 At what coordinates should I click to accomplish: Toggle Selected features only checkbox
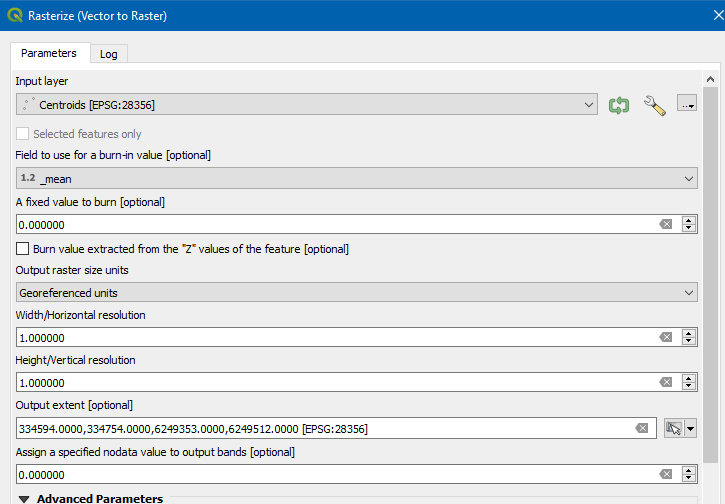click(22, 134)
